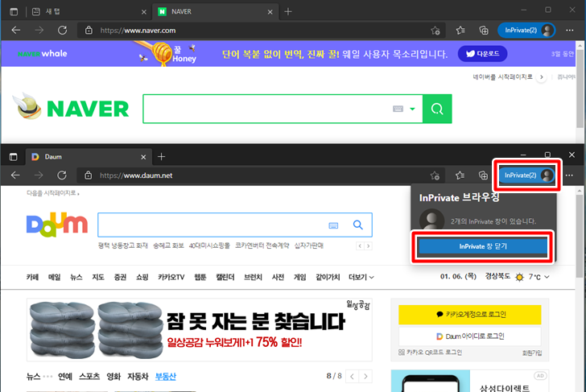
Task: Click lock site info icon for naver.com
Action: (89, 31)
